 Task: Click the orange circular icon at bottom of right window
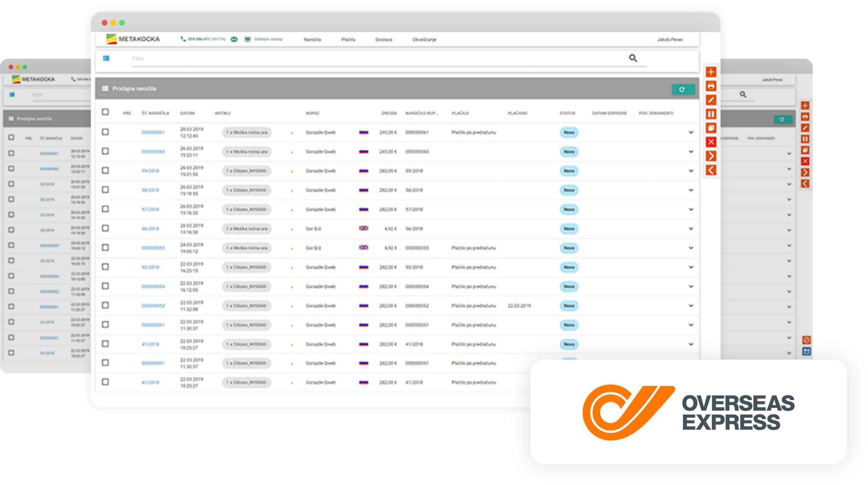tap(806, 340)
